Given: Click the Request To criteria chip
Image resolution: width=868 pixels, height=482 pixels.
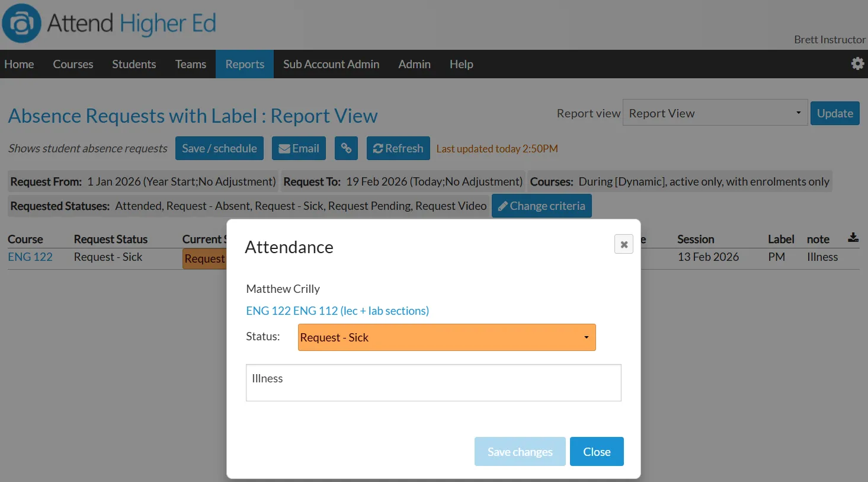Looking at the screenshot, I should pos(403,181).
